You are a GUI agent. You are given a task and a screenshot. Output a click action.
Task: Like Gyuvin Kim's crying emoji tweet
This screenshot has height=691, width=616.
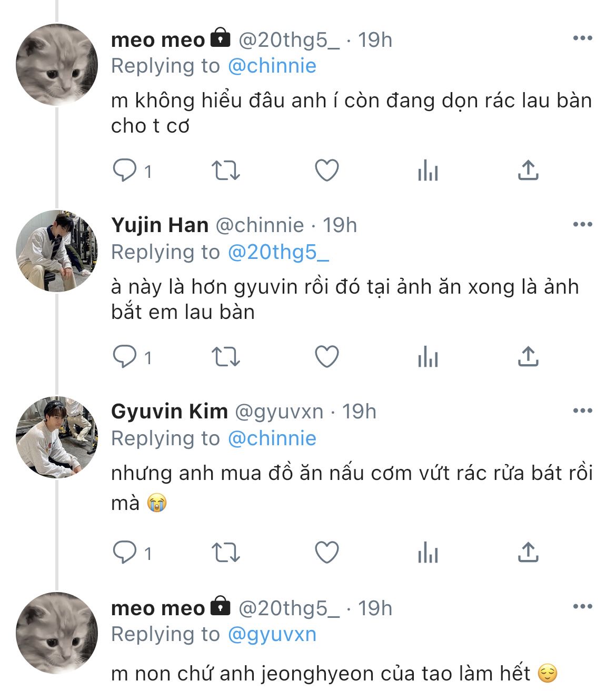(x=326, y=553)
